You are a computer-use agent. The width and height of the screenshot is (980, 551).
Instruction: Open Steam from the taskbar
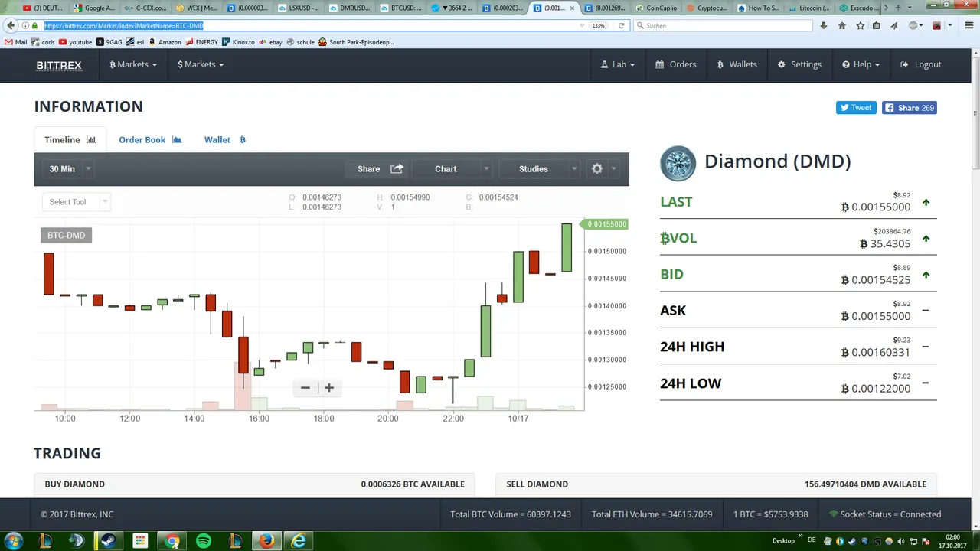point(108,540)
